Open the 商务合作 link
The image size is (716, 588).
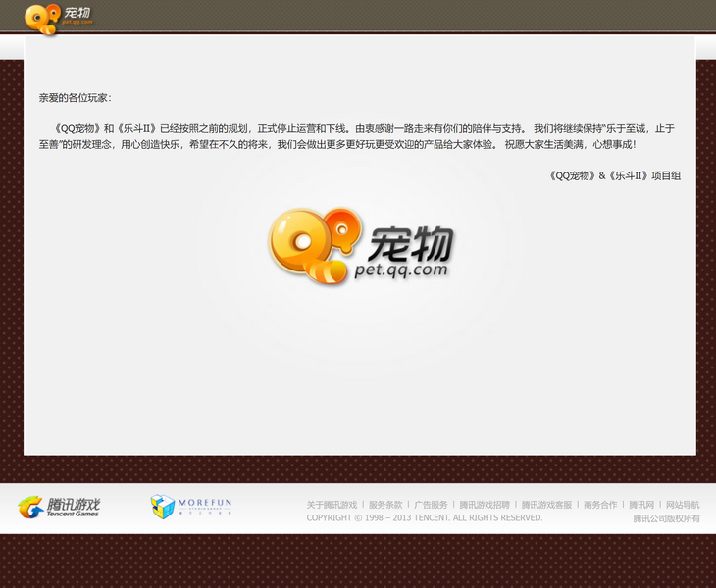[600, 505]
